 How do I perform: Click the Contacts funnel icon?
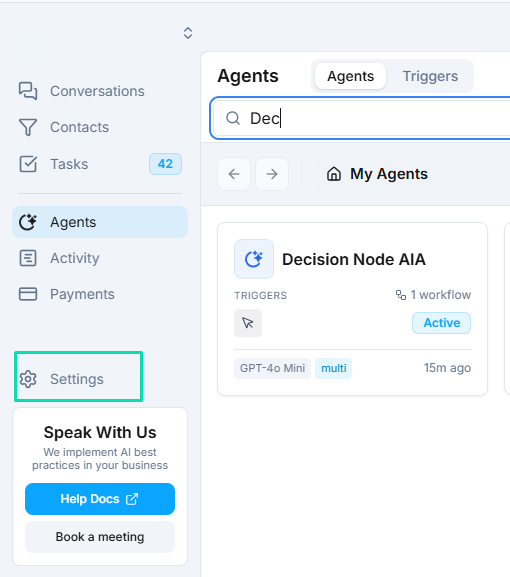click(x=28, y=127)
